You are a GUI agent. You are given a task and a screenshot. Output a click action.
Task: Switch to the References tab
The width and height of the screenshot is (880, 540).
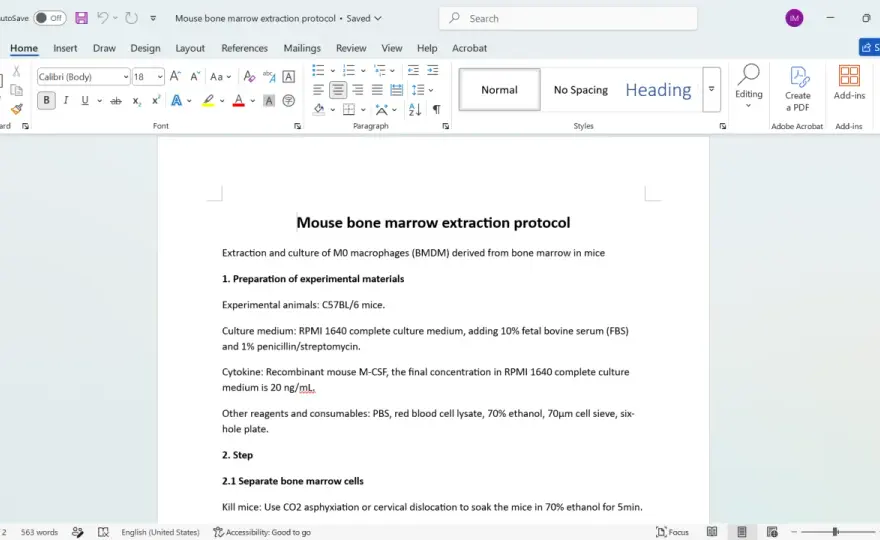pos(244,48)
